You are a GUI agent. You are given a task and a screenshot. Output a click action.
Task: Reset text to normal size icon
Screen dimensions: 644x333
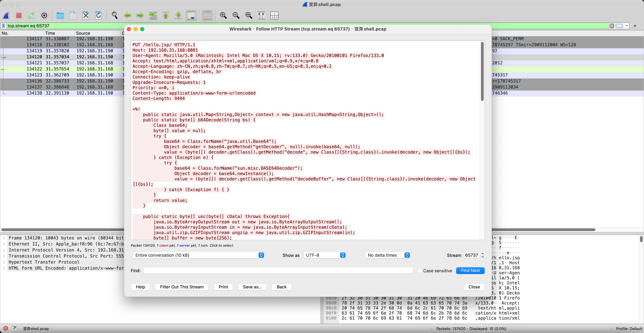pos(249,15)
